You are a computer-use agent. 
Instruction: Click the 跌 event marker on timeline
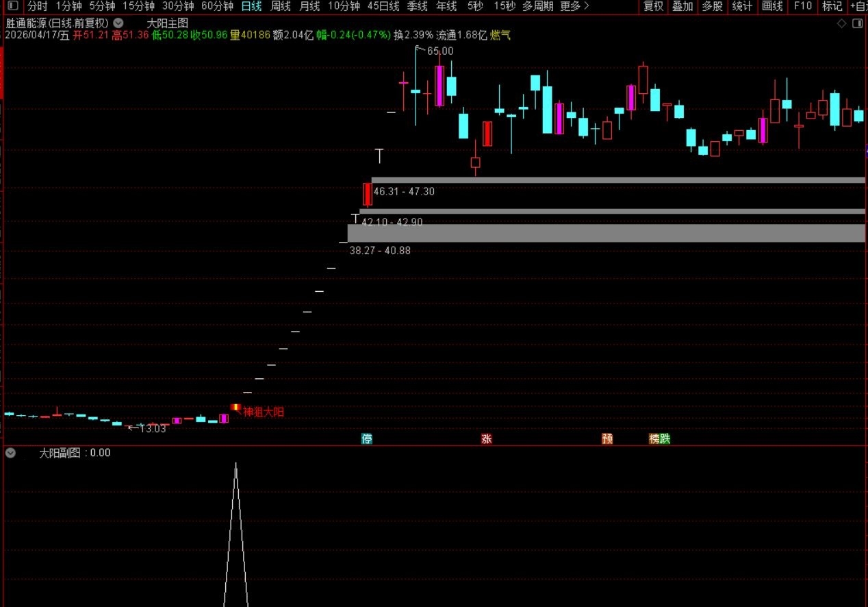[x=665, y=438]
